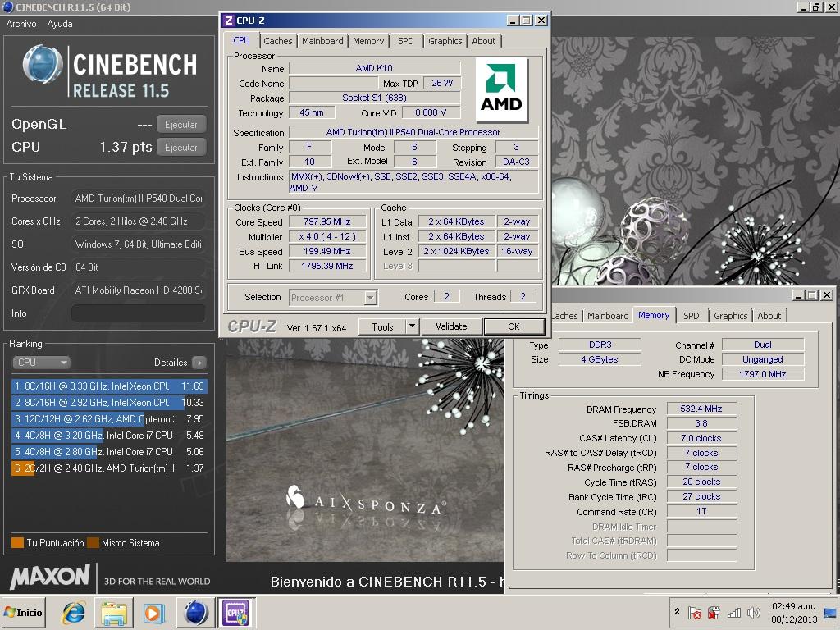Click the Cinebench AIXSPONZA render preview

tap(364, 449)
